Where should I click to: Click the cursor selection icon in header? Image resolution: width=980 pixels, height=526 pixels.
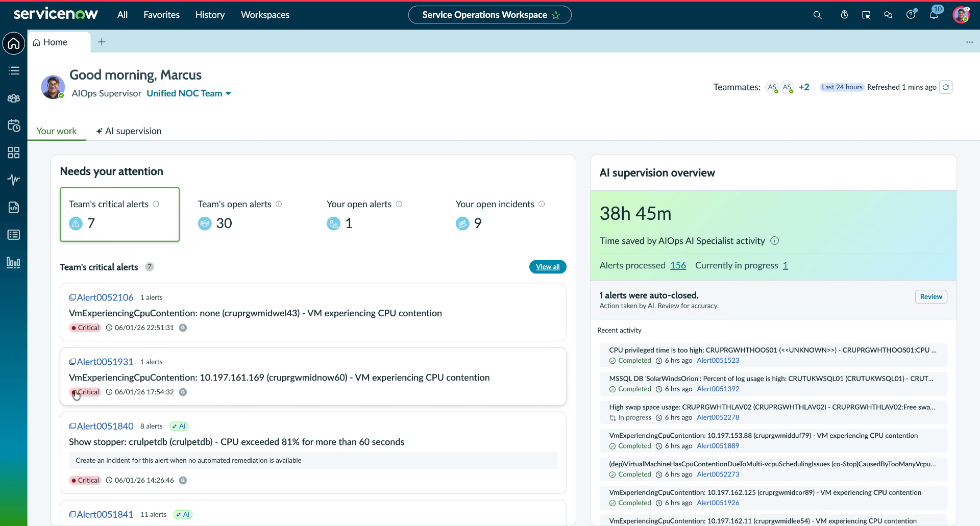point(866,15)
